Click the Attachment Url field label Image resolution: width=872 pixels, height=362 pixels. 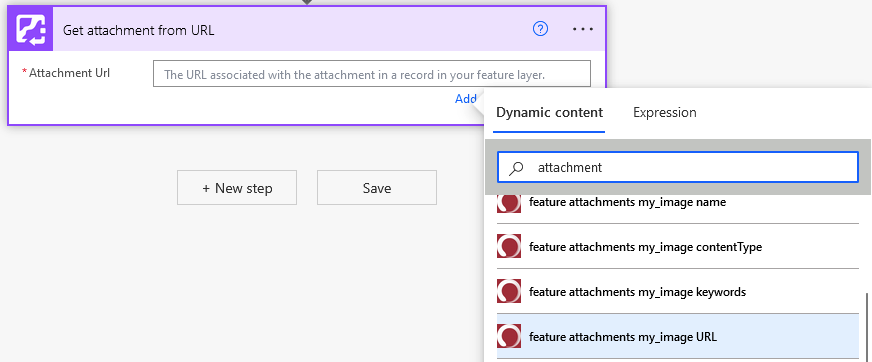[x=69, y=73]
